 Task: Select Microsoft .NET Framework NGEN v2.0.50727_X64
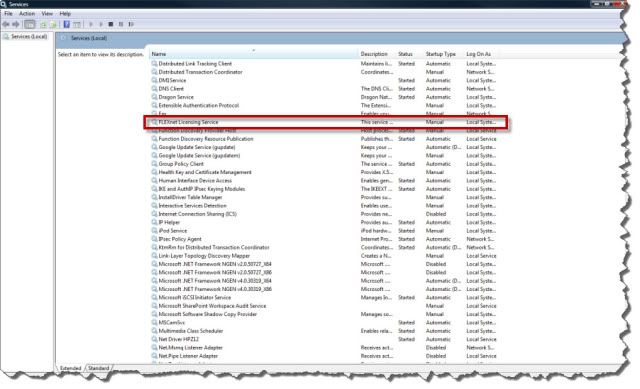click(215, 264)
